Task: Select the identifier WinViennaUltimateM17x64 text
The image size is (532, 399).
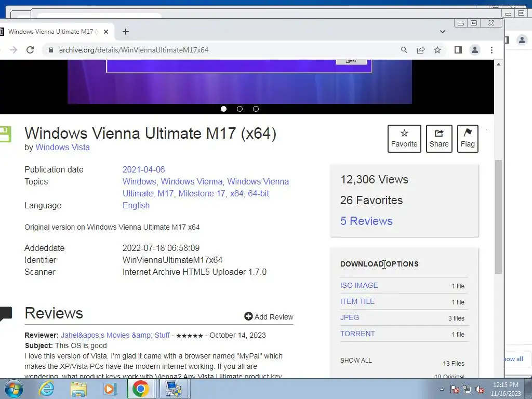Action: point(172,260)
